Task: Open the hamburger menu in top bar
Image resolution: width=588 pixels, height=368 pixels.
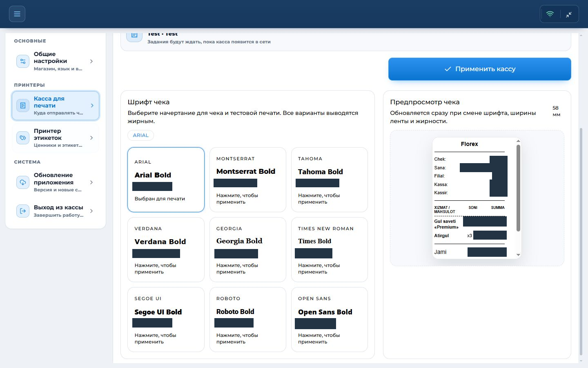Action: pyautogui.click(x=17, y=14)
